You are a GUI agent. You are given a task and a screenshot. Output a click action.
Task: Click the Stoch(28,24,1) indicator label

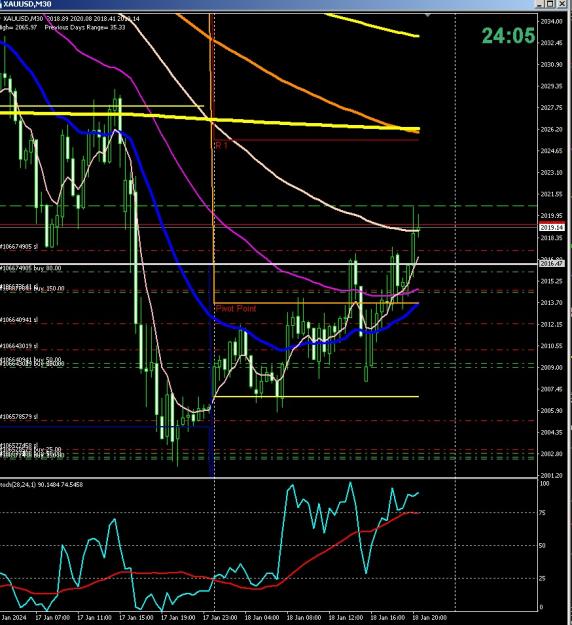click(41, 484)
